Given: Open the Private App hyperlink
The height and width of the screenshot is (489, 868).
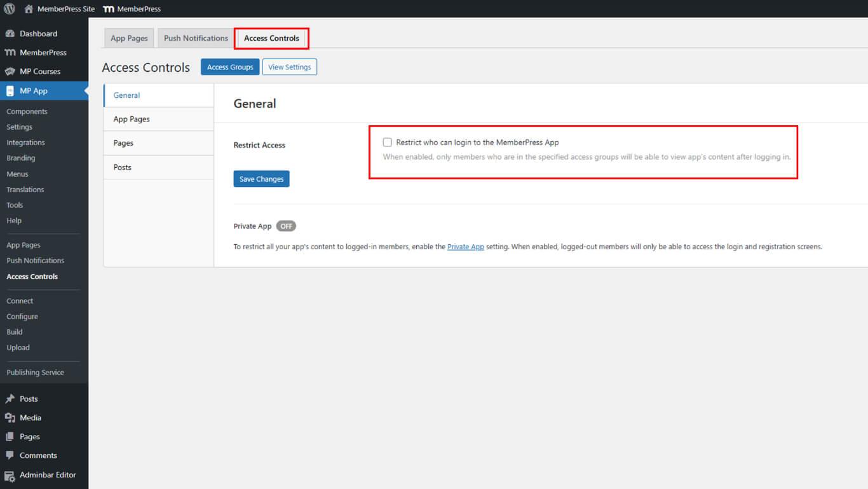Looking at the screenshot, I should point(465,247).
